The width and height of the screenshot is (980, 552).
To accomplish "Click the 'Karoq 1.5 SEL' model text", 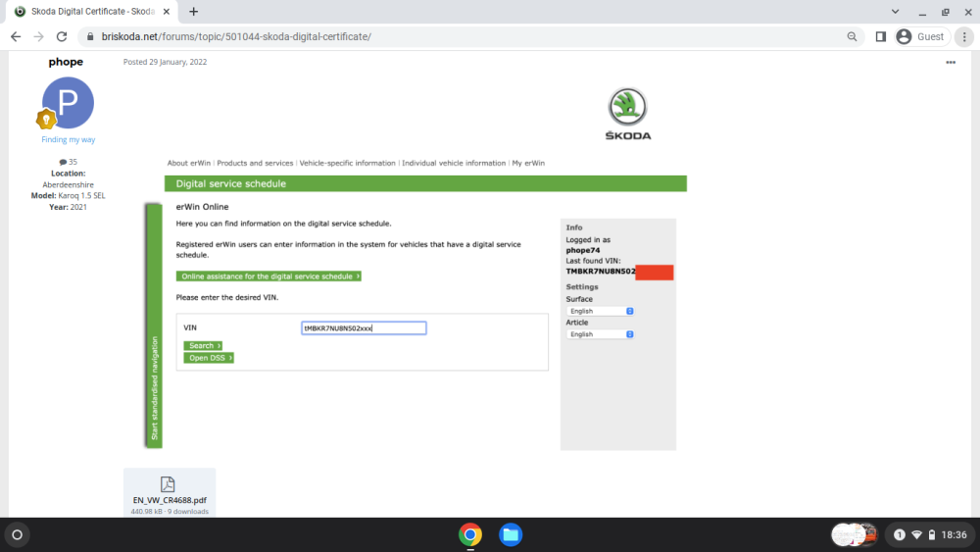I will coord(82,196).
